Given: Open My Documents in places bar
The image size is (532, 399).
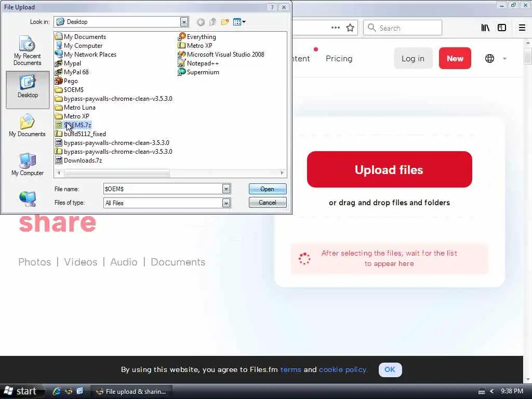Looking at the screenshot, I should coord(27,126).
